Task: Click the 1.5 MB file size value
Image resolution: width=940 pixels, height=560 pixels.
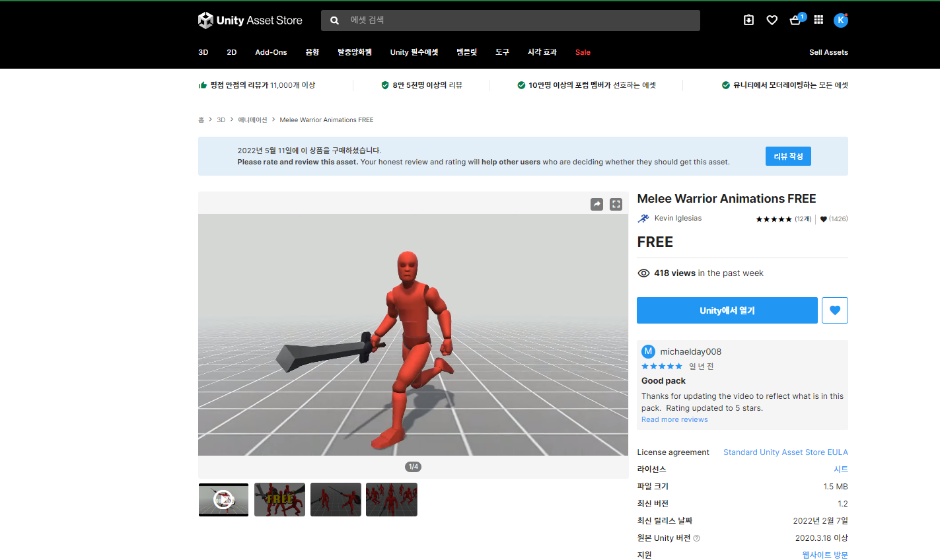Action: [836, 487]
